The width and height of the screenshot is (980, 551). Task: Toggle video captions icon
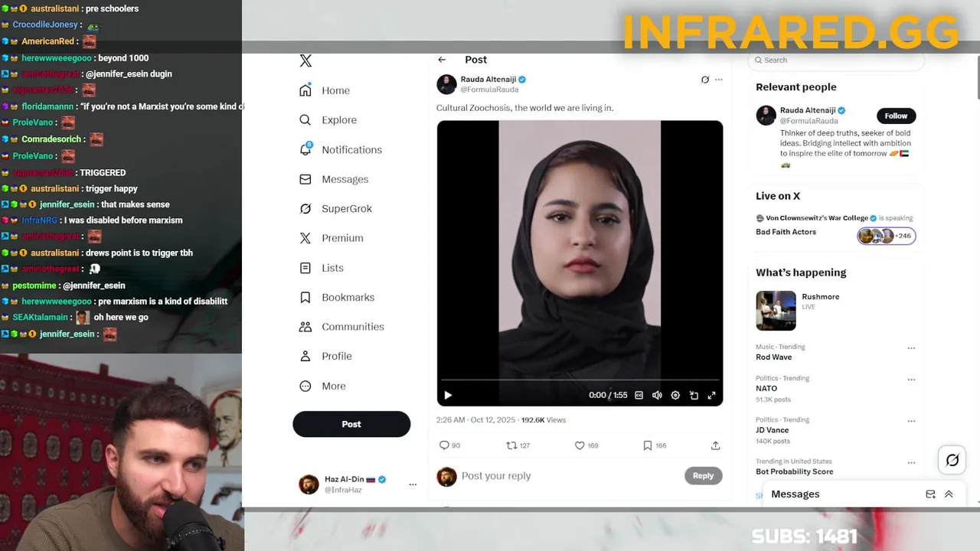(x=639, y=395)
